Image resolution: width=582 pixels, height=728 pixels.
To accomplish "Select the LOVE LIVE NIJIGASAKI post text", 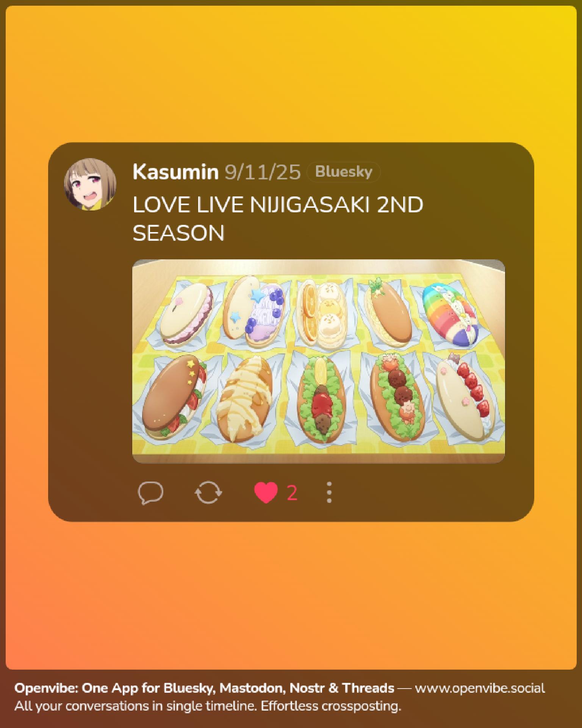I will (278, 219).
